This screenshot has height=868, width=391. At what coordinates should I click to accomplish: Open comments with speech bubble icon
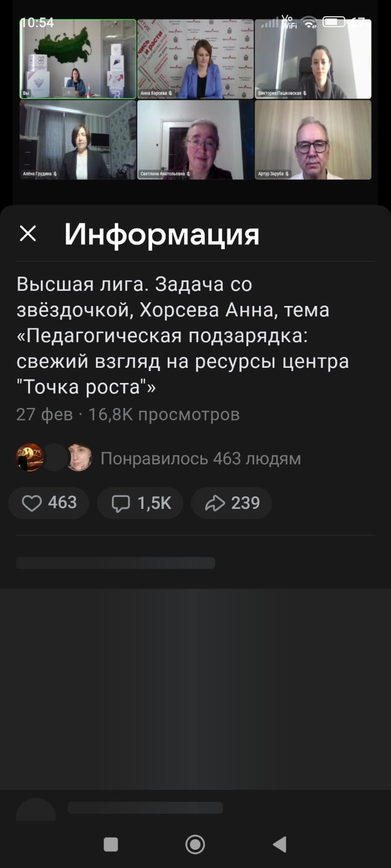tap(140, 503)
